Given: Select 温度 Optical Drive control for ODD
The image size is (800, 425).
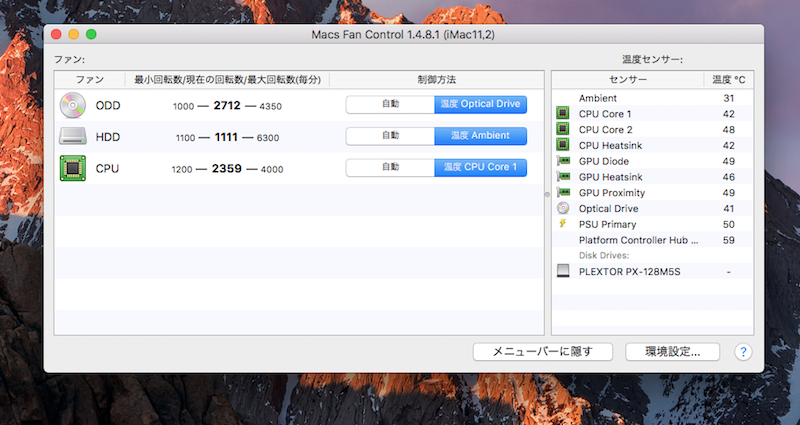Looking at the screenshot, I should [x=480, y=104].
